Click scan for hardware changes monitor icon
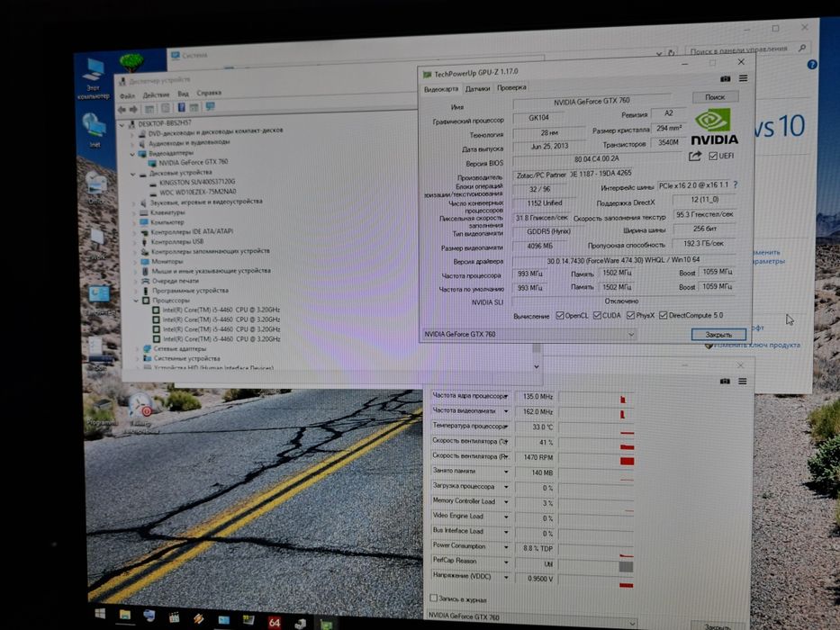 (210, 106)
